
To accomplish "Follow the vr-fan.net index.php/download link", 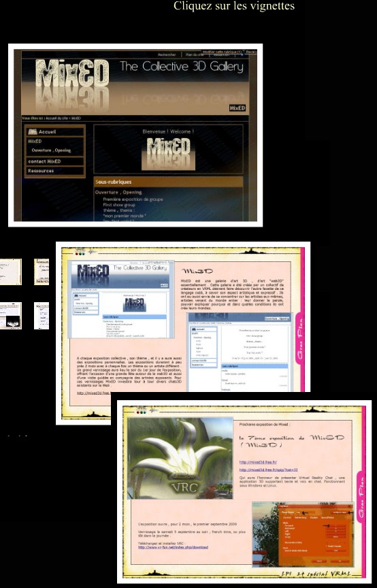I will pos(173,547).
